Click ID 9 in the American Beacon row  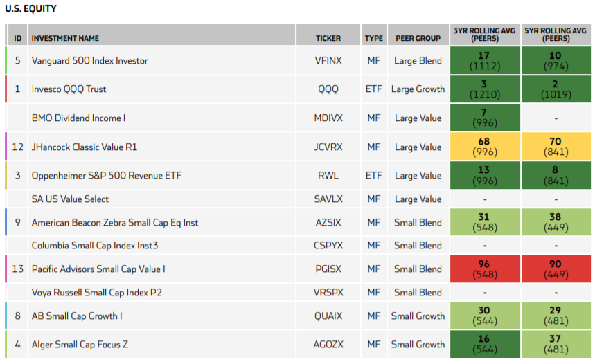tap(17, 223)
